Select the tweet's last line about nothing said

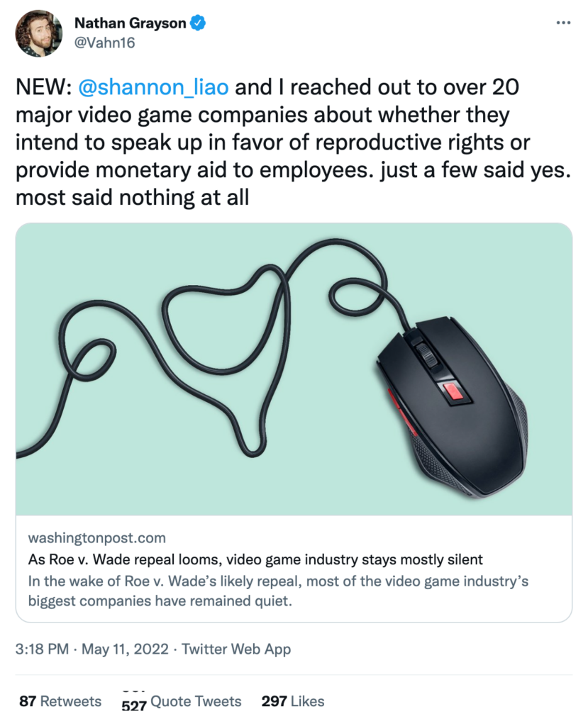[x=133, y=196]
